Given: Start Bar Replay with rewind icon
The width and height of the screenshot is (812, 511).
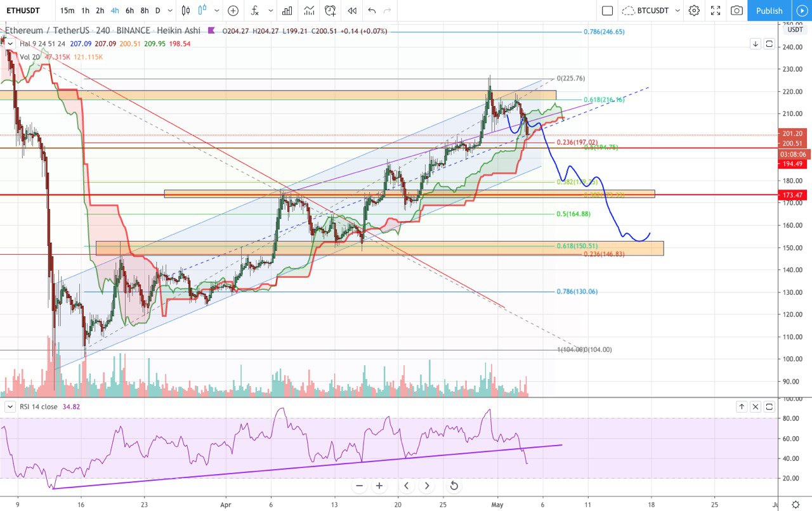Looking at the screenshot, I should pyautogui.click(x=351, y=10).
